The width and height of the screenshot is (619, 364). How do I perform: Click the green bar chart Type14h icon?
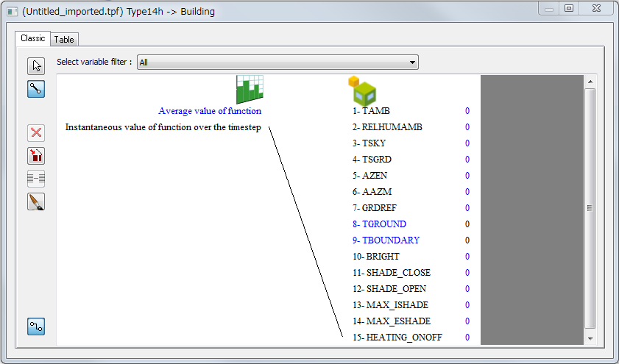[x=250, y=90]
